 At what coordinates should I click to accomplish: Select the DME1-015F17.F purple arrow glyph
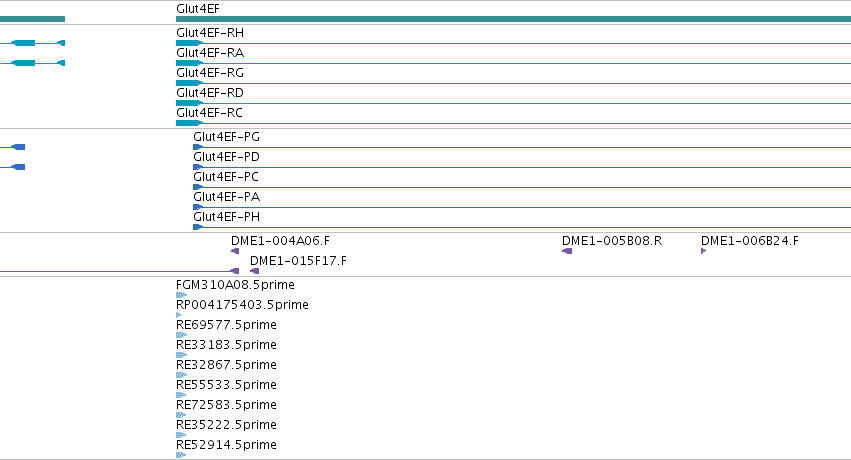tap(255, 271)
